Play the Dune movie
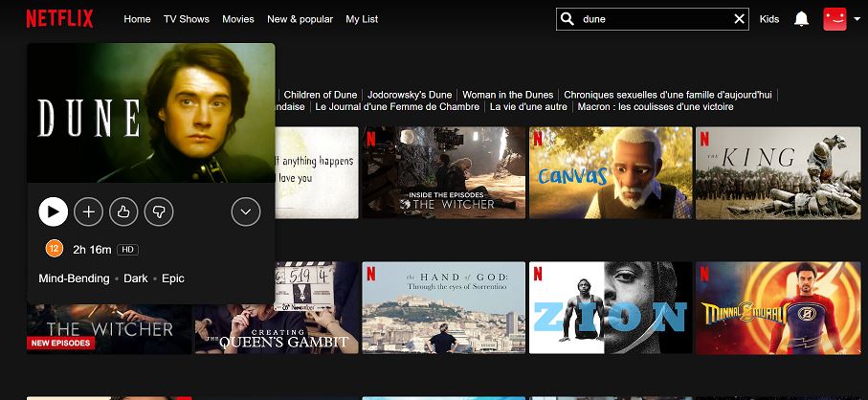This screenshot has height=400, width=868. pyautogui.click(x=53, y=211)
